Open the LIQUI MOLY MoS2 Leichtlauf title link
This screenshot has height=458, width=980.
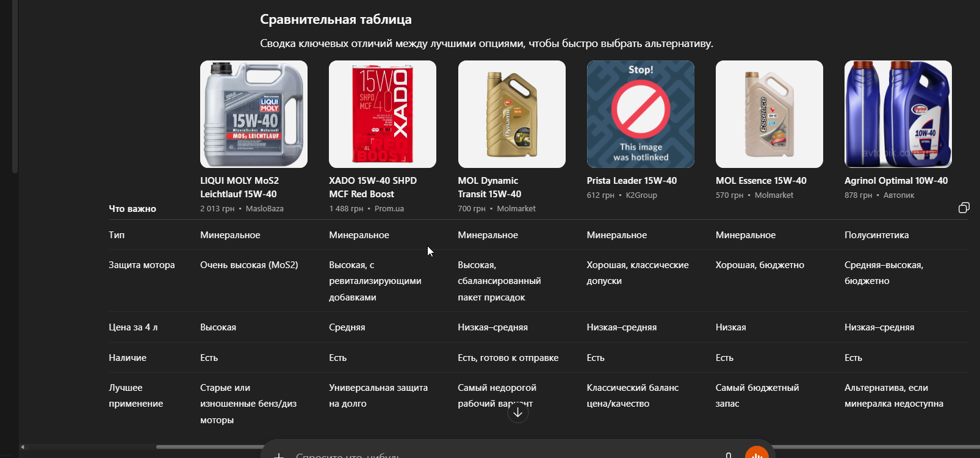click(239, 187)
